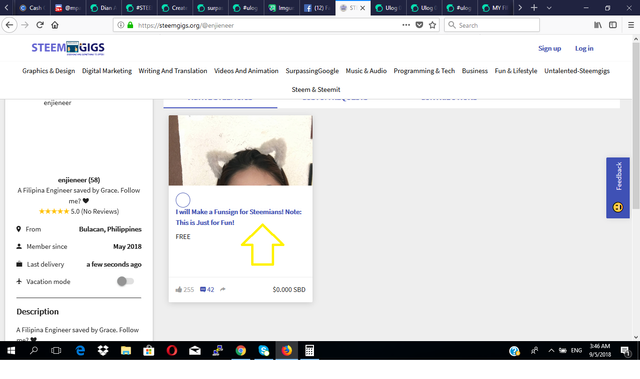Screen dimensions: 640x379
Task: Open Opera browser from taskbar
Action: [172, 350]
